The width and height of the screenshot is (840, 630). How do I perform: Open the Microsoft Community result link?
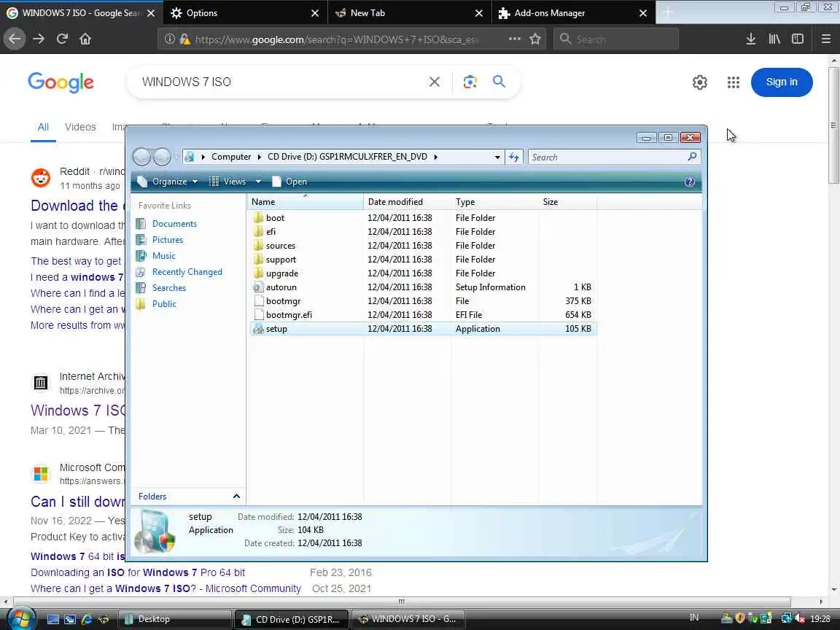77,502
